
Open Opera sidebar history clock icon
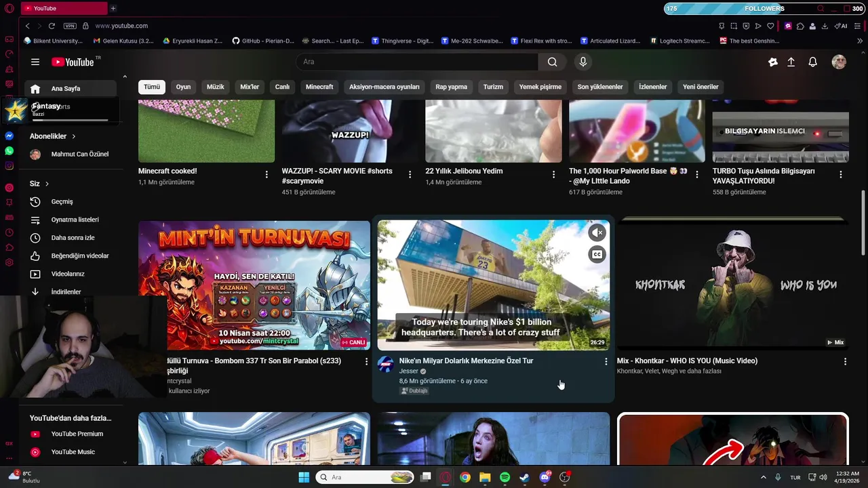click(9, 232)
